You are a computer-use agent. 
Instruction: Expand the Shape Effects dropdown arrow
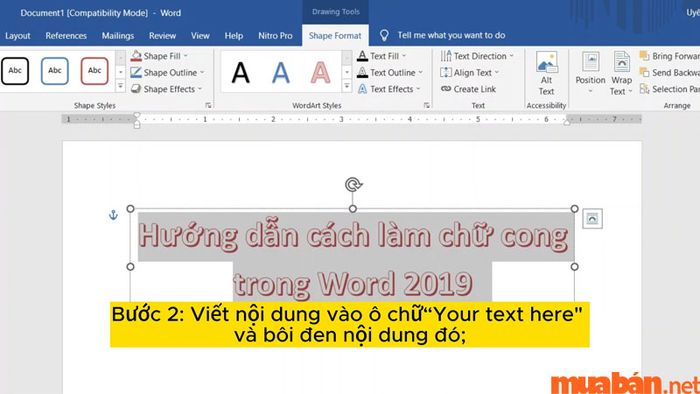200,89
